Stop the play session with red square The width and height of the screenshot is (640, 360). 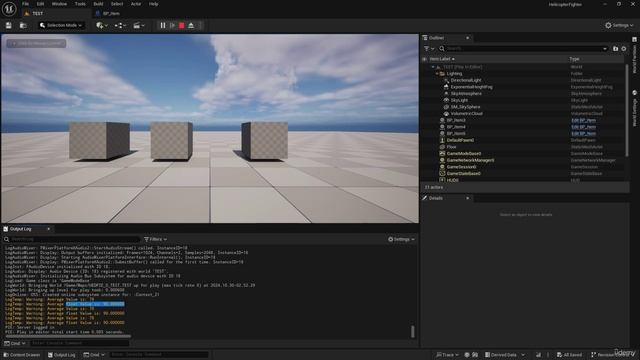(182, 25)
